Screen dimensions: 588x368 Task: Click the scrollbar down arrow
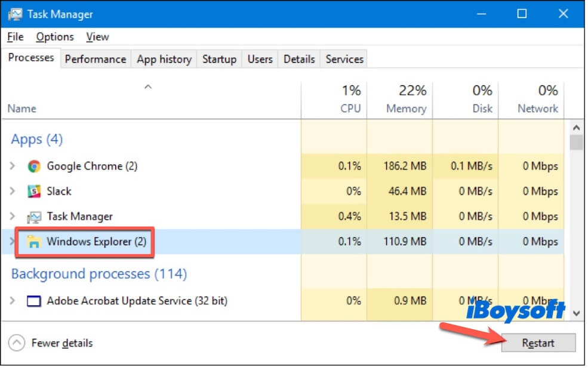tap(577, 313)
